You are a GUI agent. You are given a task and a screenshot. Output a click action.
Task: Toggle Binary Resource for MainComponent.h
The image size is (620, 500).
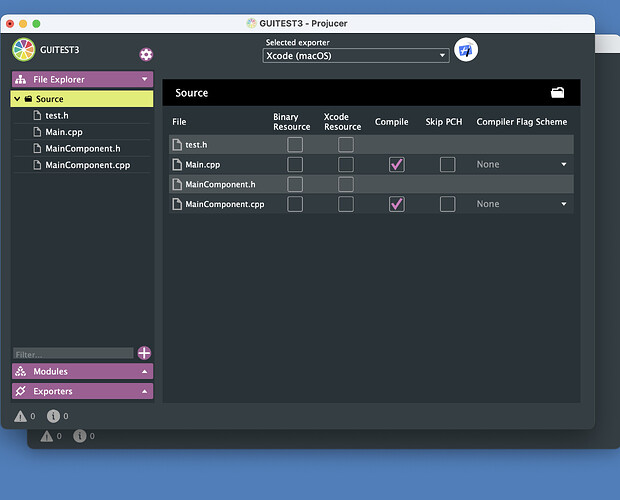pyautogui.click(x=295, y=184)
